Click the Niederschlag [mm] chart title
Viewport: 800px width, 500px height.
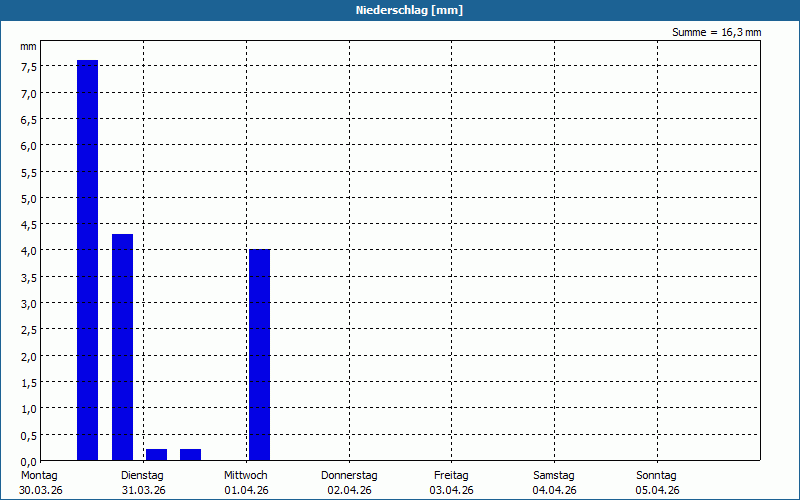point(409,10)
